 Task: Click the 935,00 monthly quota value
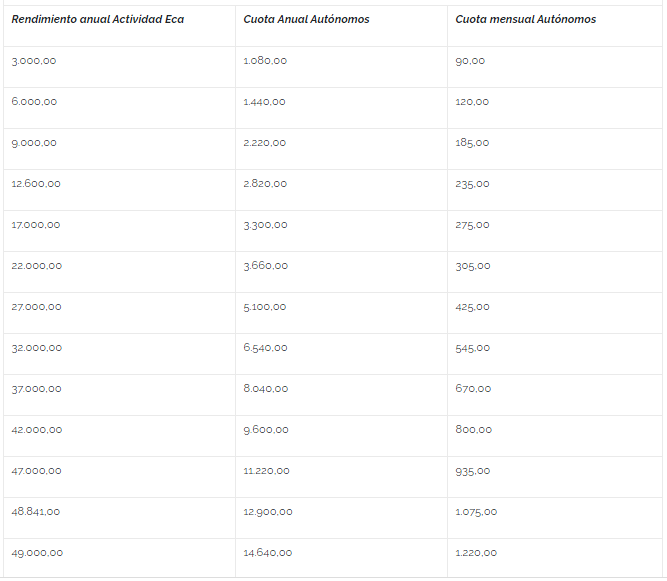tap(473, 471)
